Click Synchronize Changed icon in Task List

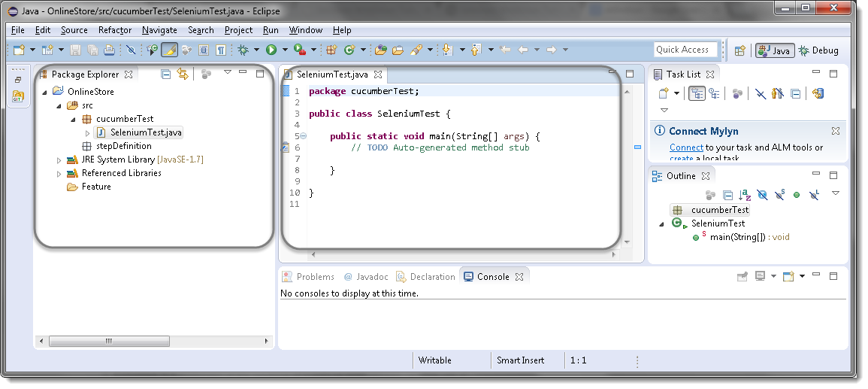point(818,93)
